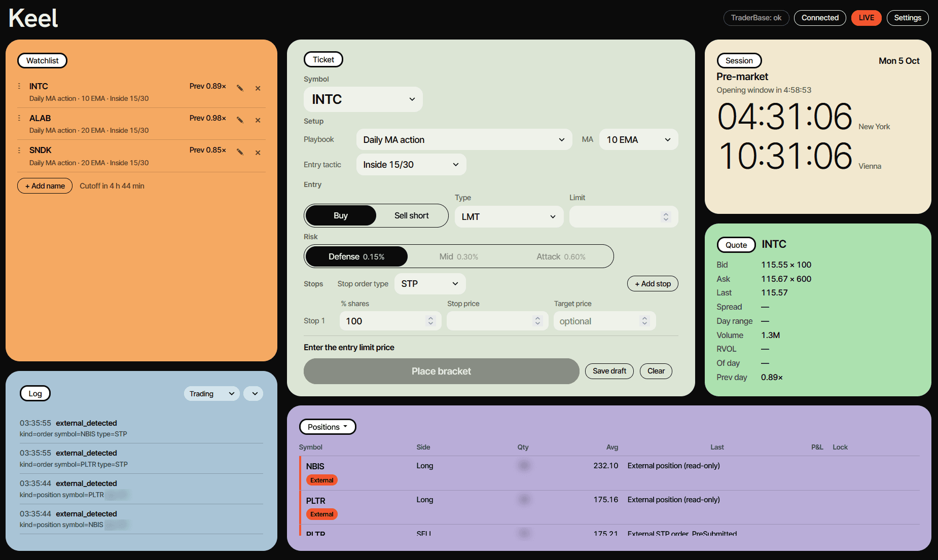Click the Target price optional field
The height and width of the screenshot is (560, 938).
pos(604,321)
